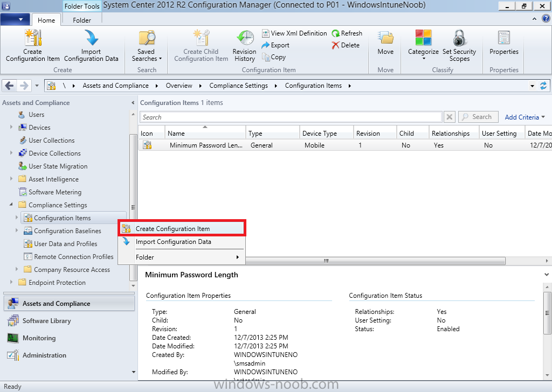Screen dimensions: 552x392
Task: Select User Data and Profiles node
Action: pyautogui.click(x=65, y=243)
